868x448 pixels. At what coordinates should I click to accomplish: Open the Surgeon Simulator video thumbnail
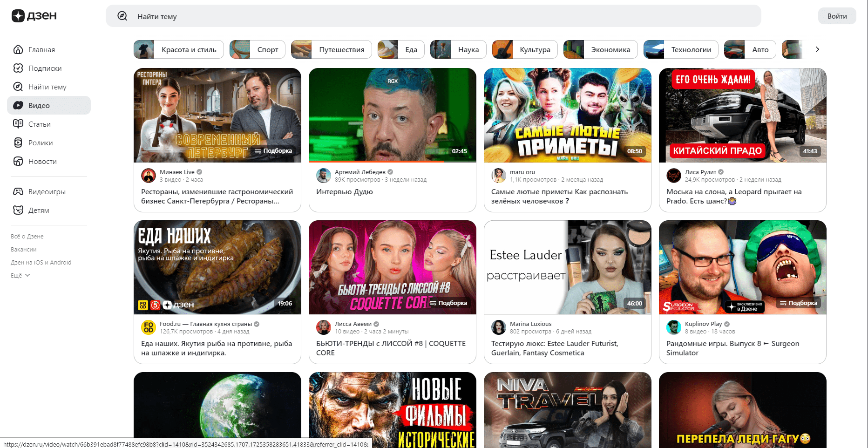click(742, 267)
